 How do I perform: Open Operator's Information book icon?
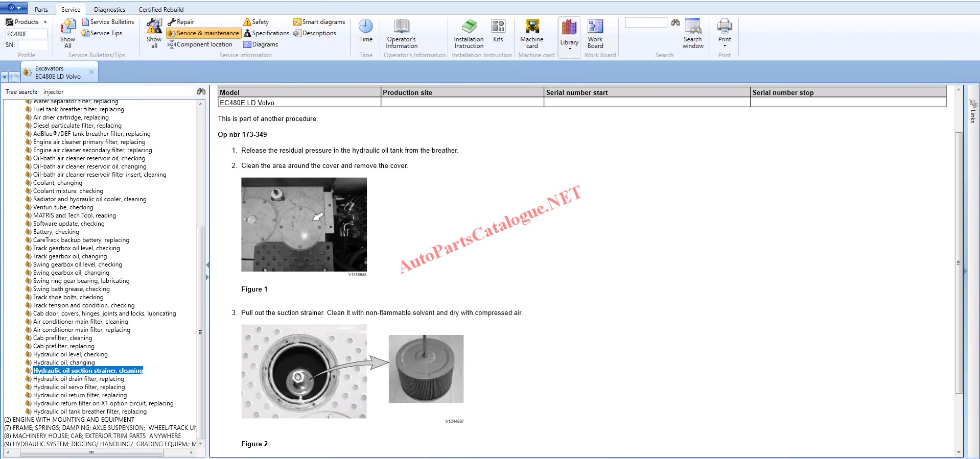coord(401,27)
